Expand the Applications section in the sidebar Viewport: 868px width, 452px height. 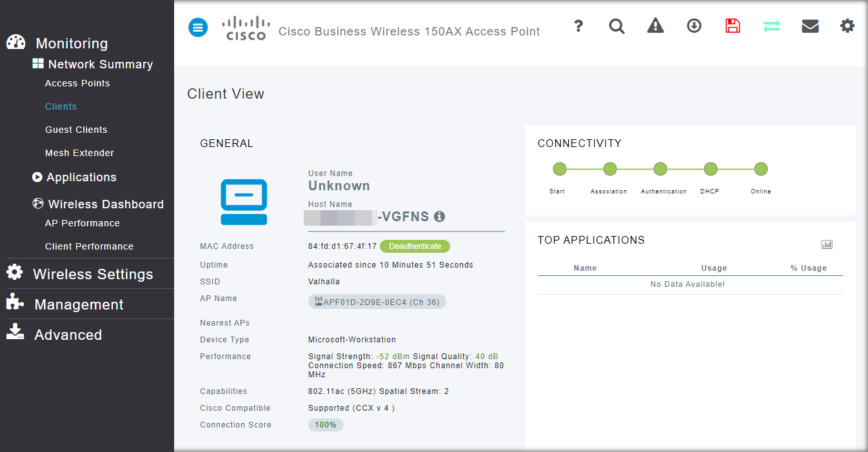click(x=82, y=177)
